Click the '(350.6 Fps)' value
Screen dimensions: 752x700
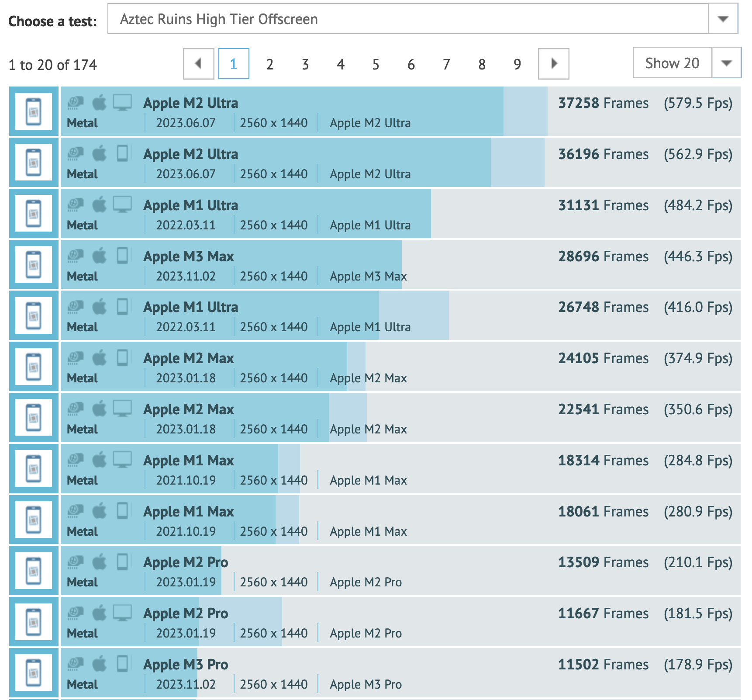click(x=698, y=410)
